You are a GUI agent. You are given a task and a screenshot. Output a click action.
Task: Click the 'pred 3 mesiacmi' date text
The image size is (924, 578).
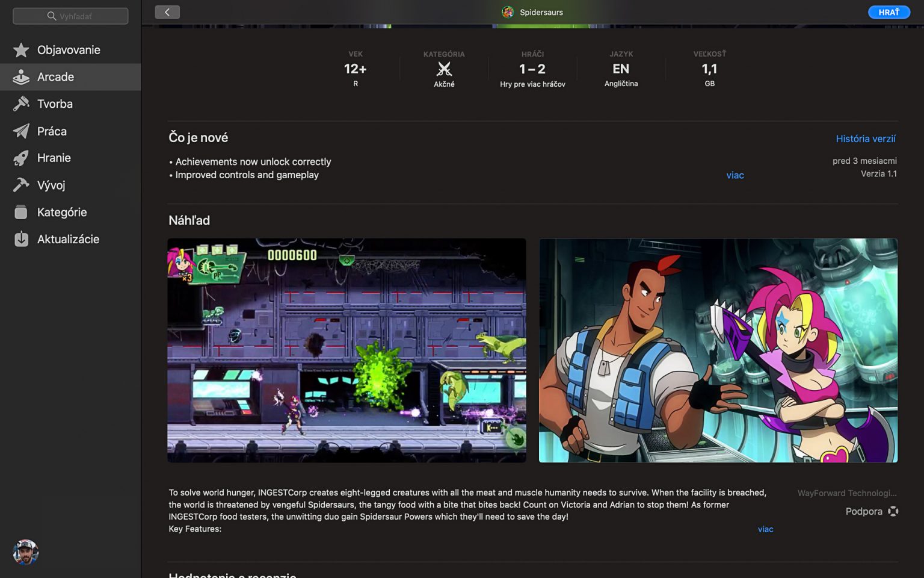pos(864,161)
